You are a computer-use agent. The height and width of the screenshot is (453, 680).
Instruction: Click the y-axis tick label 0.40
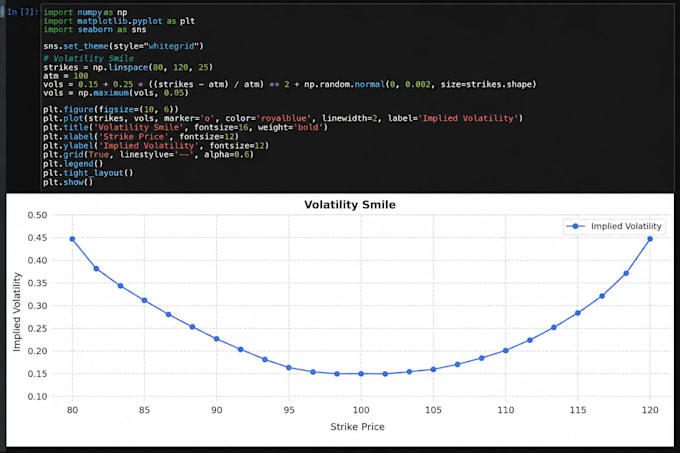[x=37, y=261]
